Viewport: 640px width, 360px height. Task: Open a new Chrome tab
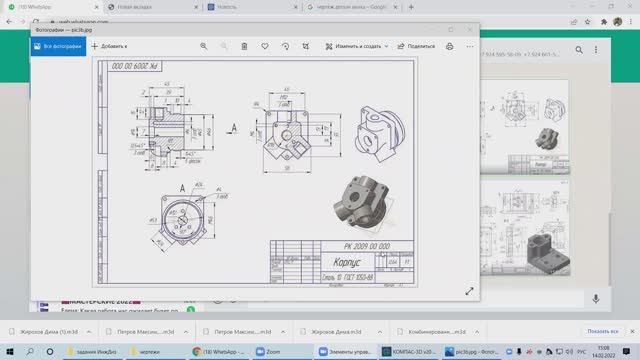pyautogui.click(x=411, y=7)
